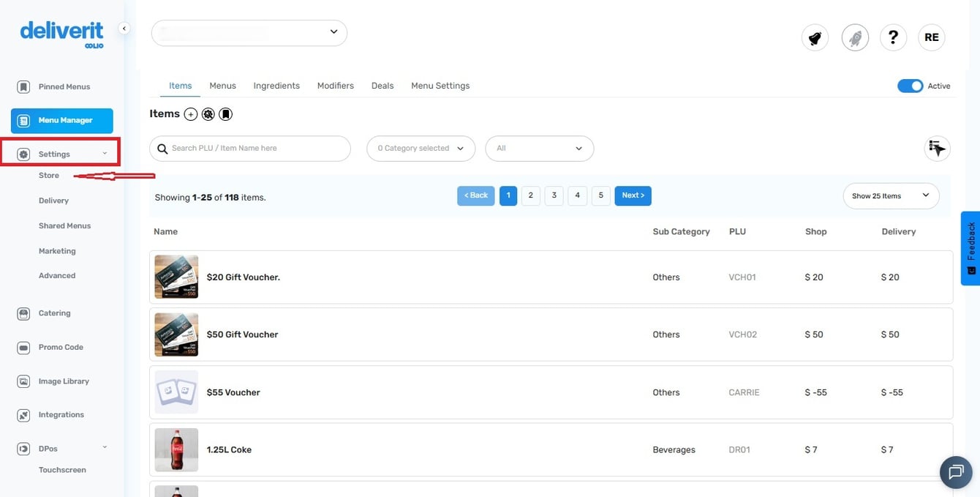Click the Menu Manager icon
This screenshot has height=497, width=980.
click(23, 121)
